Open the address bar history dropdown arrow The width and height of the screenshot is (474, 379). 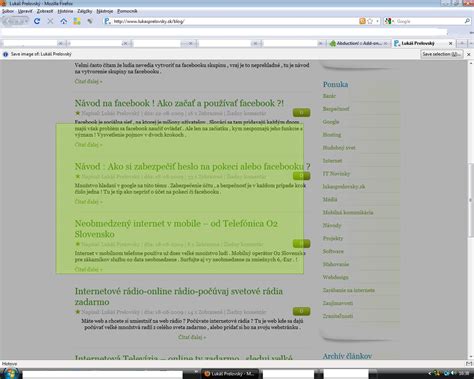click(x=377, y=21)
